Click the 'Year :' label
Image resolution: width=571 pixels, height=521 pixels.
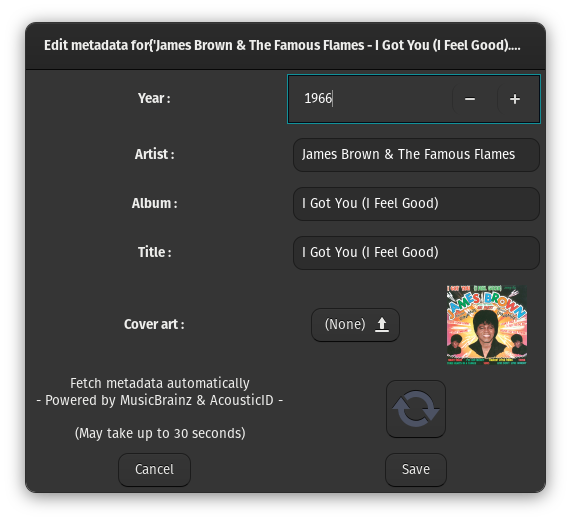pos(154,98)
